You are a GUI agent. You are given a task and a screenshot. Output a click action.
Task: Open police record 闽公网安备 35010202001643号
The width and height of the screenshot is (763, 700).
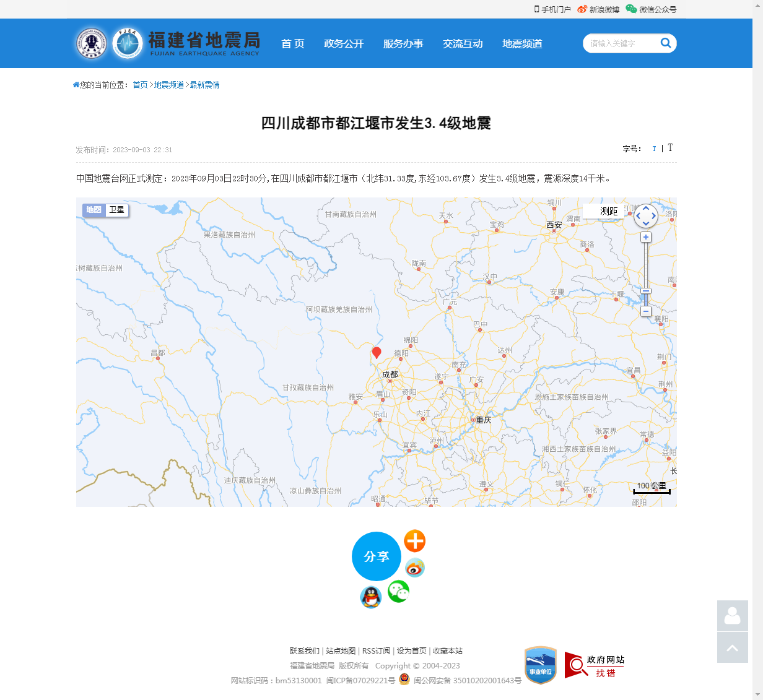pyautogui.click(x=468, y=681)
